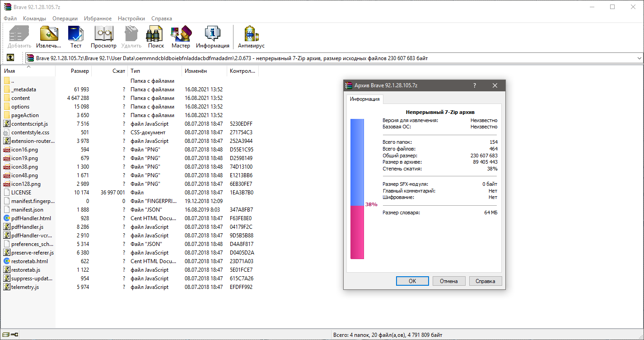Screen dimensions: 644x340
Task: Click the restoretab.html browser icon
Action: pyautogui.click(x=7, y=261)
